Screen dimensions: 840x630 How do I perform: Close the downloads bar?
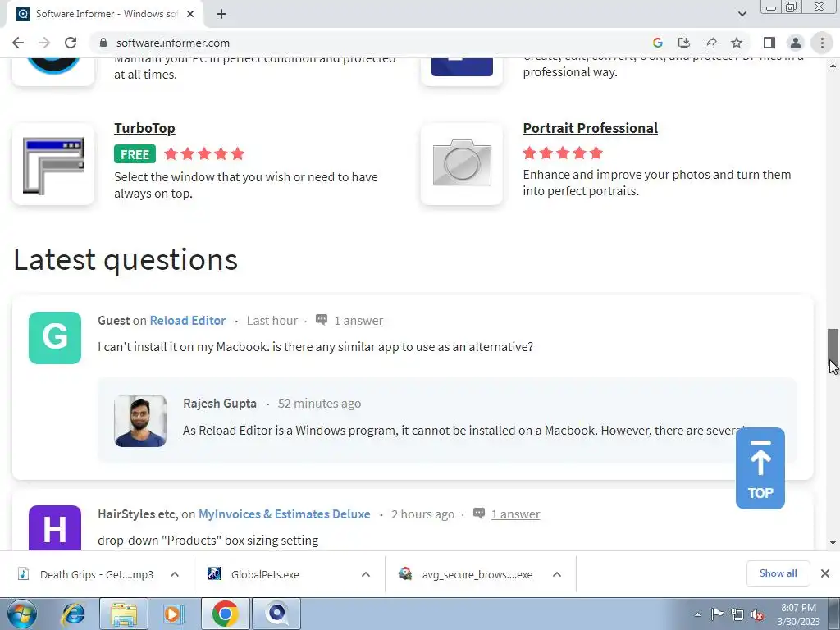[825, 573]
